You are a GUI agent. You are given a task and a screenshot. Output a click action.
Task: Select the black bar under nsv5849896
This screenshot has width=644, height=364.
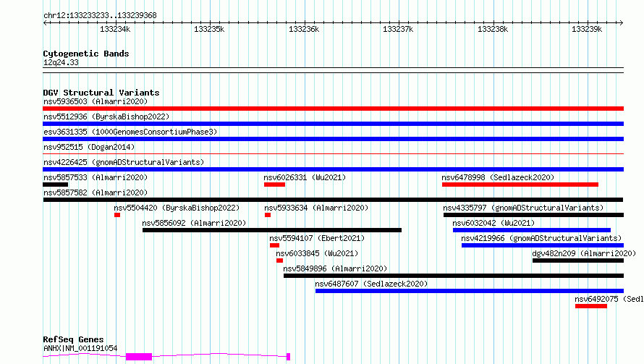tap(454, 276)
